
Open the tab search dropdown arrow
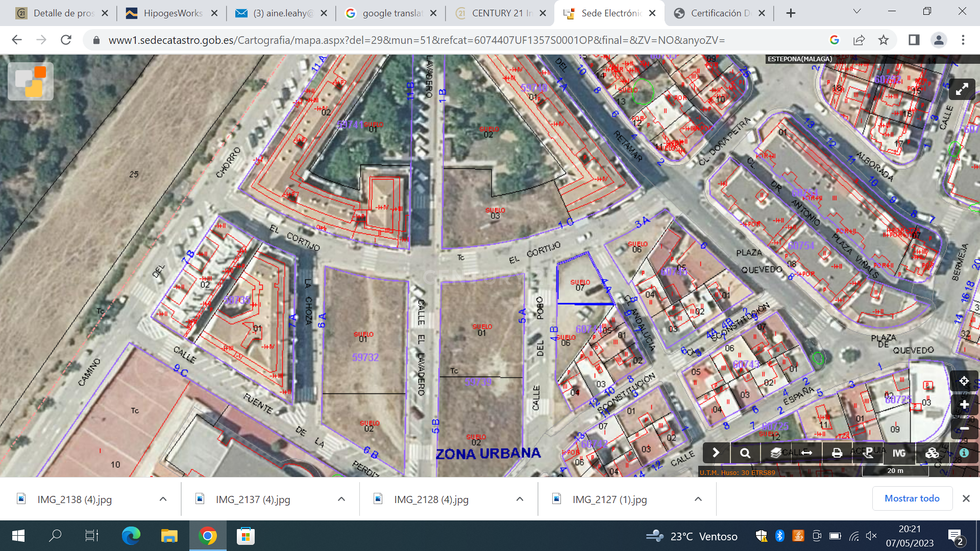click(857, 12)
